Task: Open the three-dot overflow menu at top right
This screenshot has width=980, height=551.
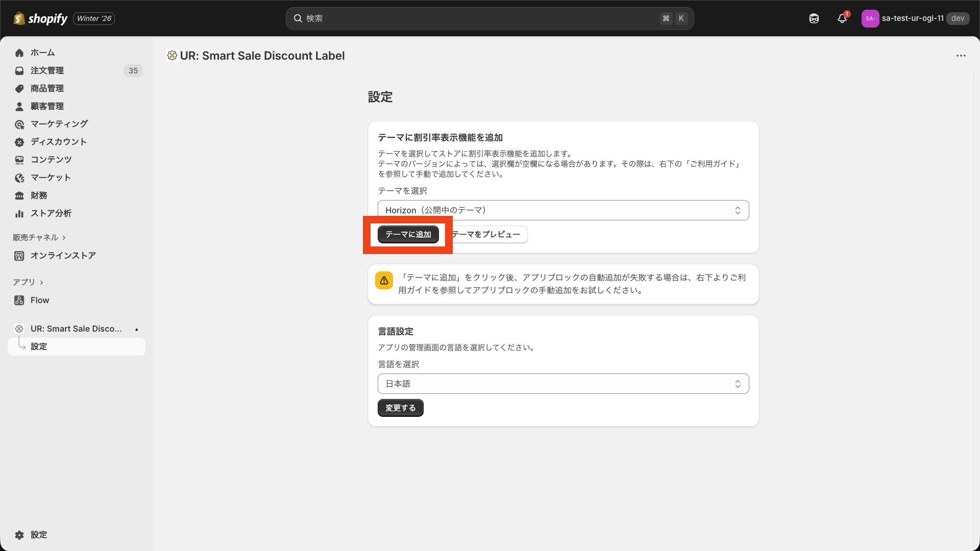Action: 961,56
